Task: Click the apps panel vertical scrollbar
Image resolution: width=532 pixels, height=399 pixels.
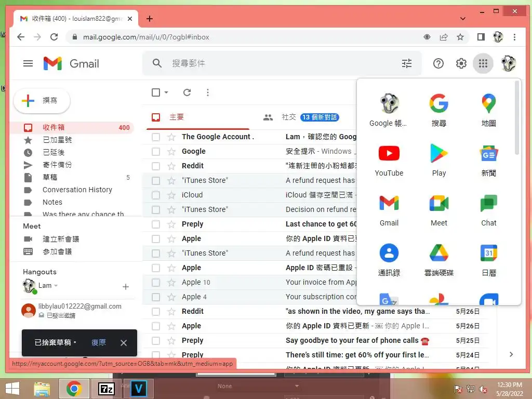Action: pos(517,118)
